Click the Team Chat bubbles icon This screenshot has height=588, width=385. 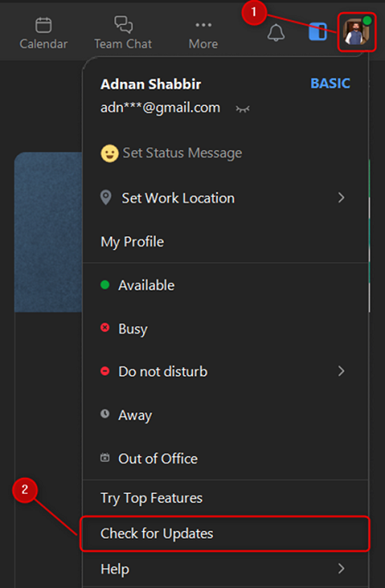pos(123,24)
